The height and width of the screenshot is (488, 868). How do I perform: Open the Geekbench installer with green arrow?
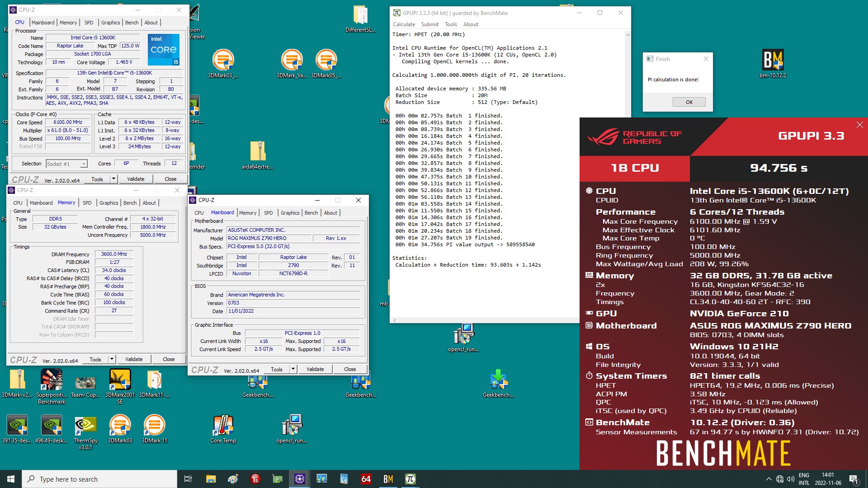[x=498, y=383]
